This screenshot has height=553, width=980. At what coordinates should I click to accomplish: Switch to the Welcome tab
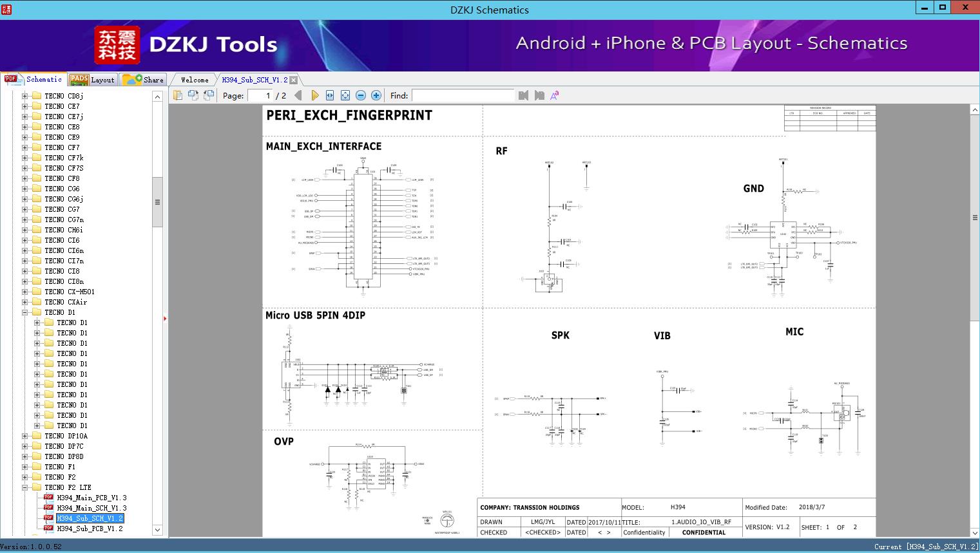tap(195, 80)
